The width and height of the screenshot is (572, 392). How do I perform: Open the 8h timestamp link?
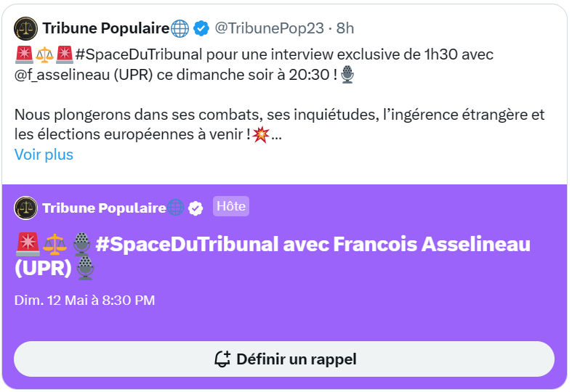click(345, 28)
